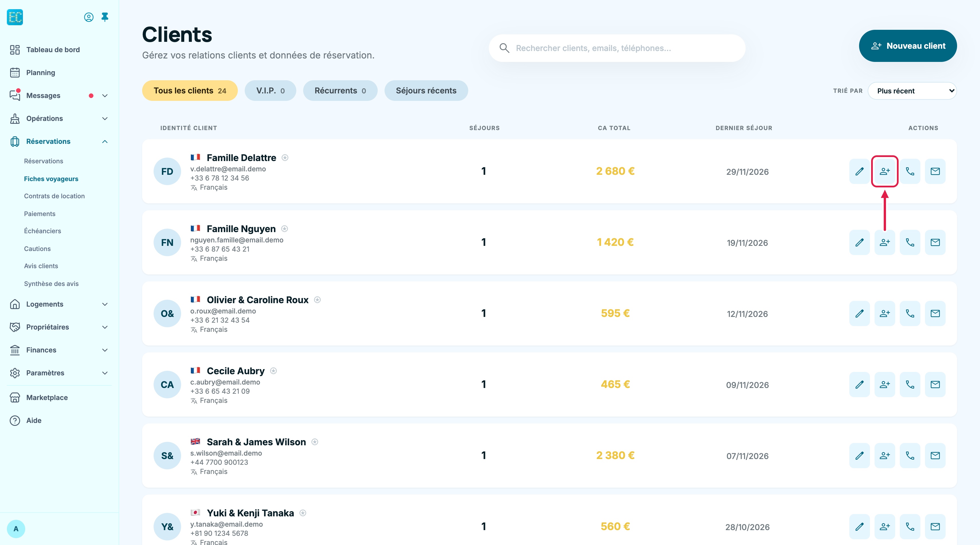Screen dimensions: 980x545
Task: Add guest for Sarah & James Wilson
Action: point(885,456)
